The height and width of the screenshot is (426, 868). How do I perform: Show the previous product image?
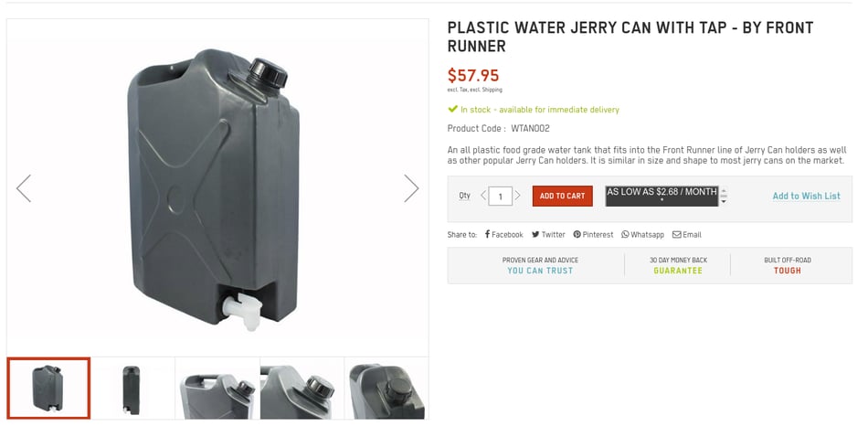tap(24, 188)
